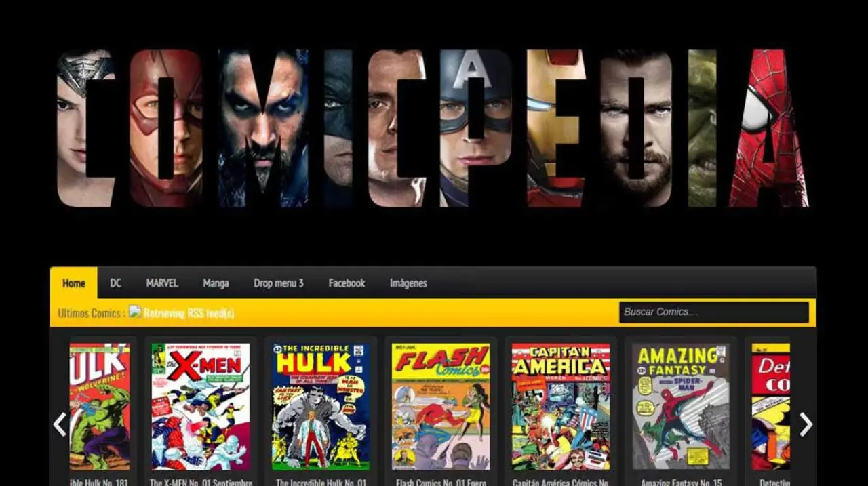Open the Amazing Fantasy No. 15 cover

(681, 407)
